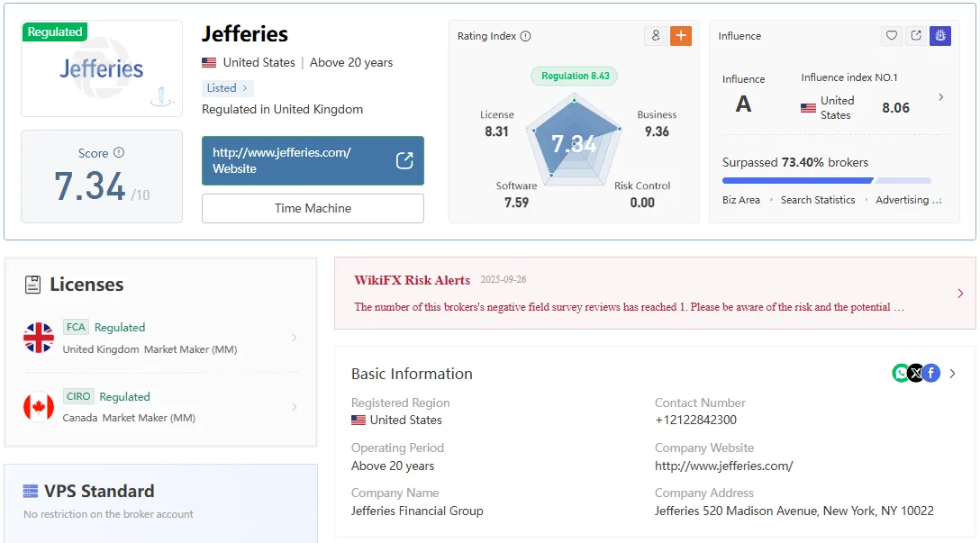Click the surpassed brokers progress bar
Viewport: 980px width, 543px height.
click(827, 181)
